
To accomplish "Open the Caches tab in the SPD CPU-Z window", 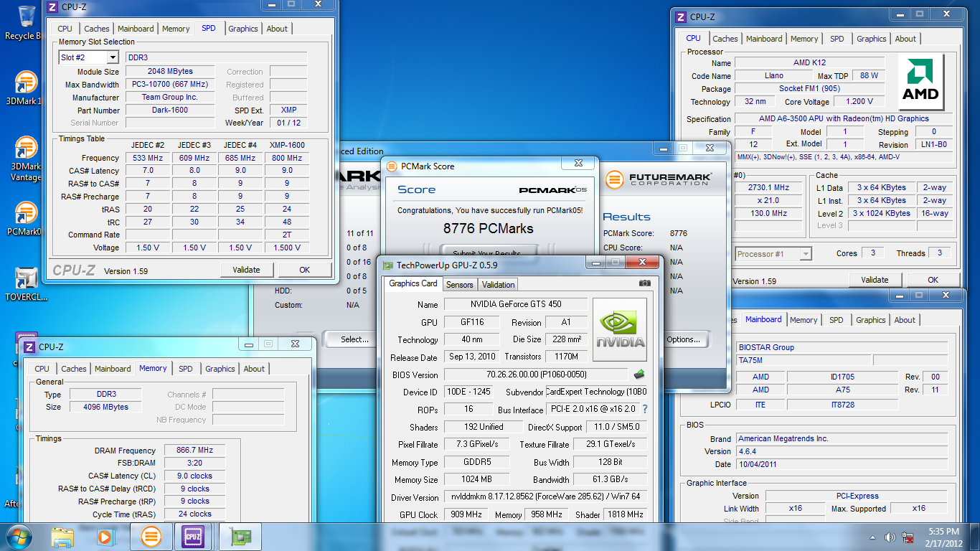I will 97,29.
